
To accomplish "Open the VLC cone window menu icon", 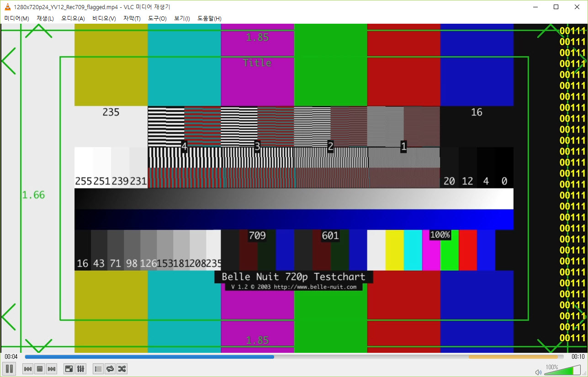I will pyautogui.click(x=8, y=6).
